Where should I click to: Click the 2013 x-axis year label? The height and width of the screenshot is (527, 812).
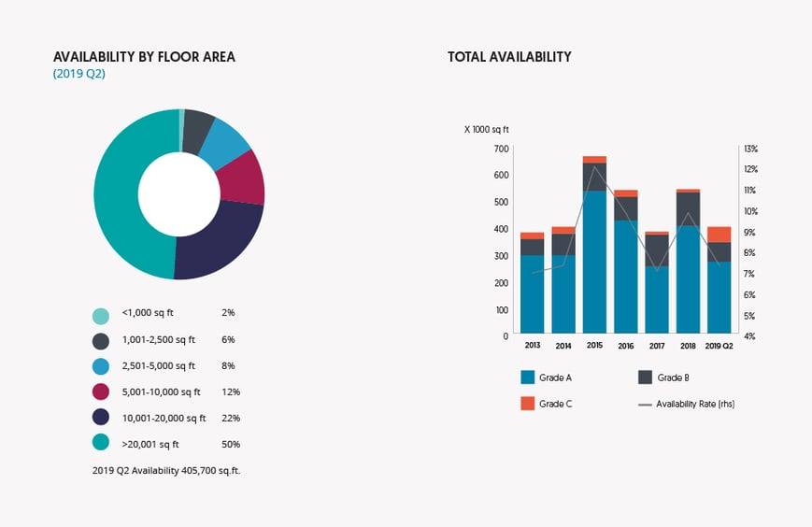pyautogui.click(x=533, y=345)
